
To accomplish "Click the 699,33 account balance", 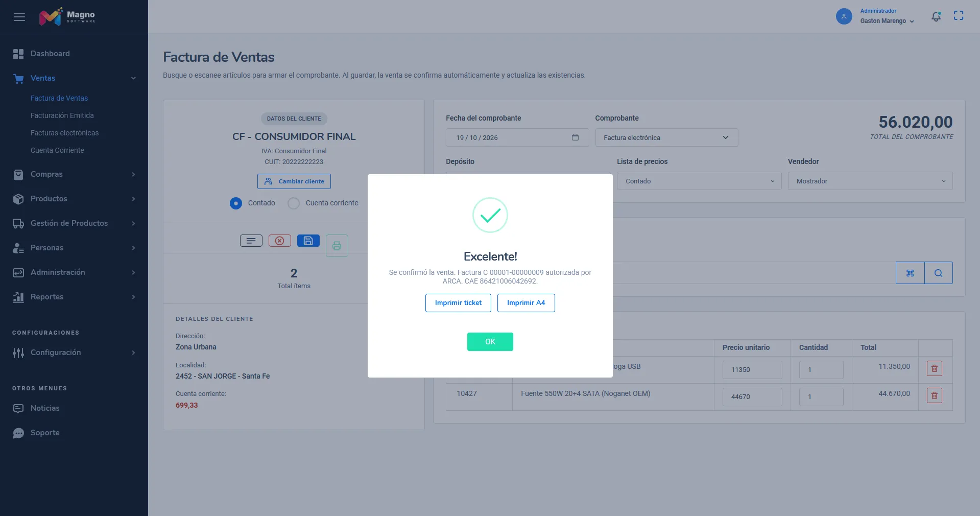I will (x=186, y=405).
